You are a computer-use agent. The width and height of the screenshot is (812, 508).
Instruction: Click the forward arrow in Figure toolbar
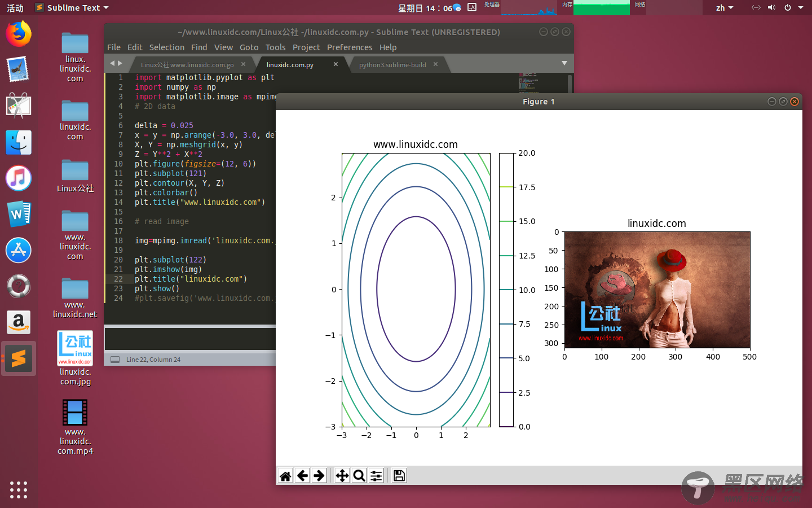pyautogui.click(x=319, y=476)
